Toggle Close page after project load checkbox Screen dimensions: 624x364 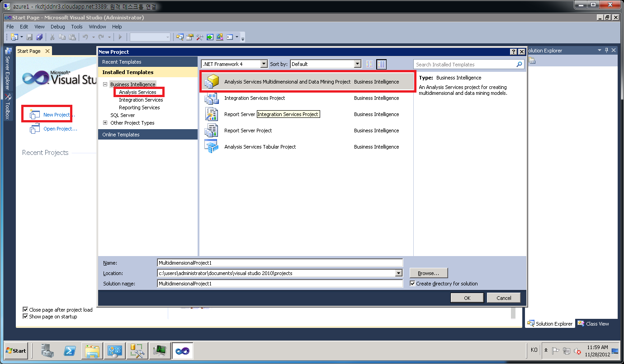point(25,310)
